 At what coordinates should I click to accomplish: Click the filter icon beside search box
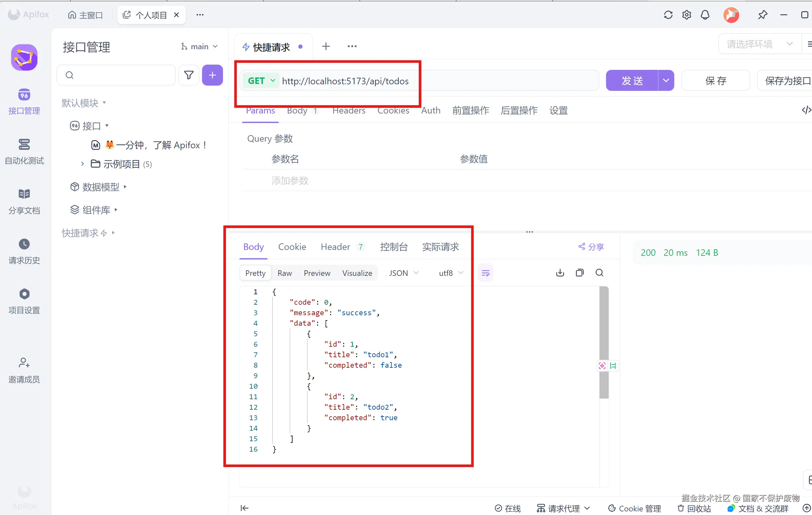coord(189,75)
